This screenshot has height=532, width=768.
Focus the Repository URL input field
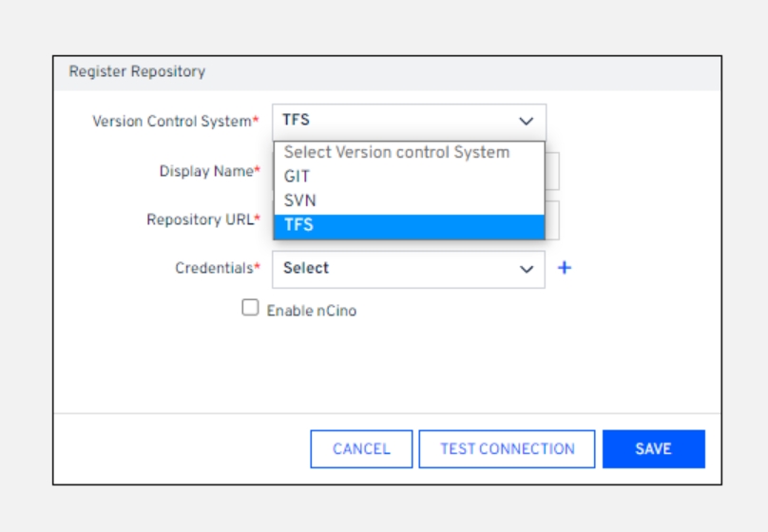tap(552, 219)
